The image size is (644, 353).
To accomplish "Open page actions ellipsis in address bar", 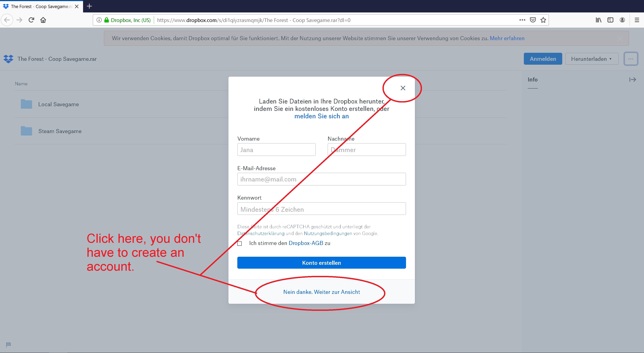I will pyautogui.click(x=522, y=20).
